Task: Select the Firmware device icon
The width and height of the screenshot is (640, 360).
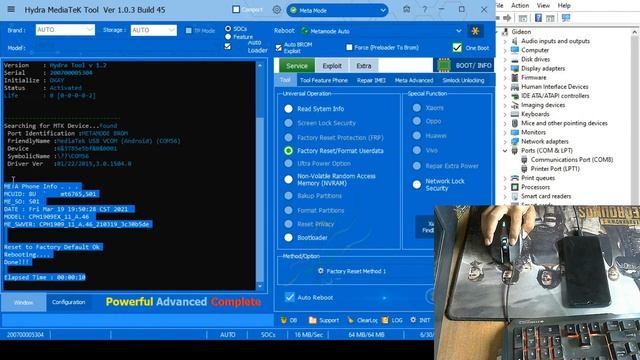Action: coord(515,78)
